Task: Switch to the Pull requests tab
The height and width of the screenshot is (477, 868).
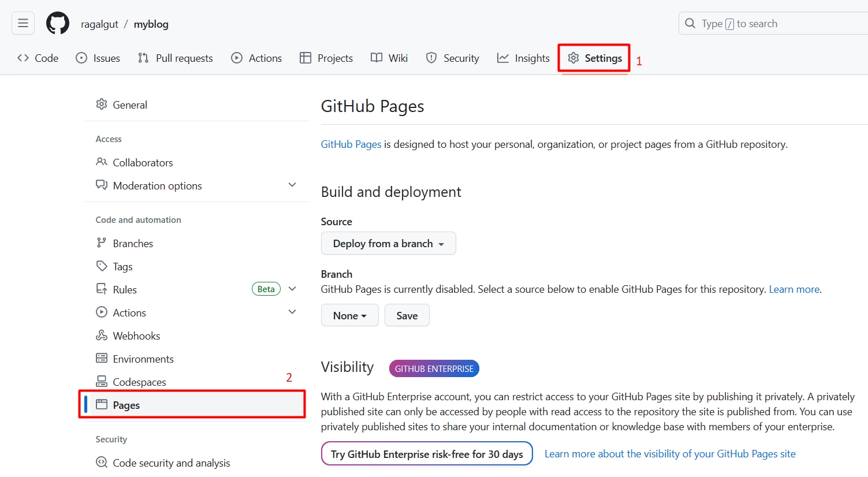Action: pyautogui.click(x=176, y=58)
